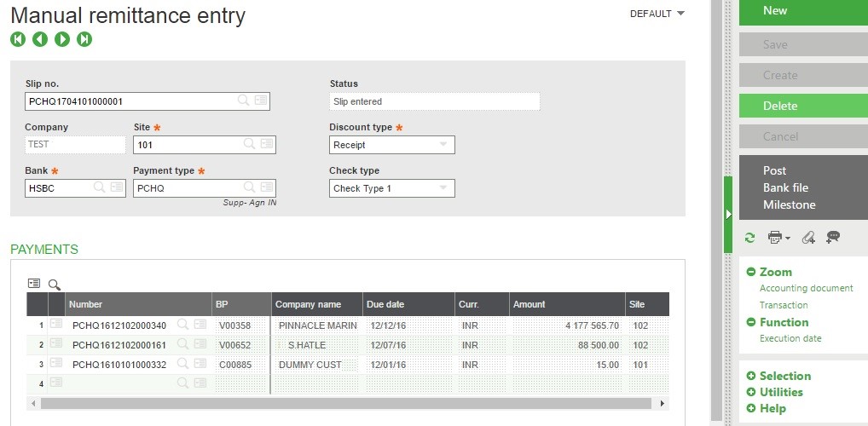The height and width of the screenshot is (426, 868).
Task: Go to first record navigation icon
Action: [18, 39]
